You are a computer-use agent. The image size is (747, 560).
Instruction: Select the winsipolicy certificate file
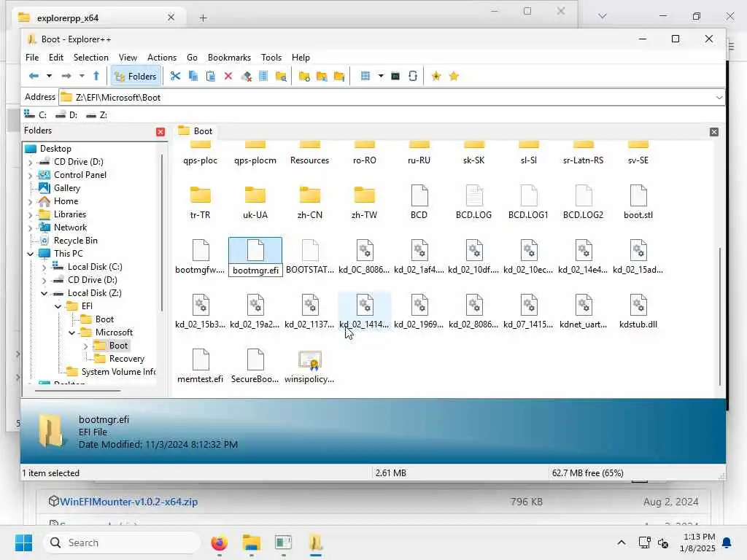309,366
